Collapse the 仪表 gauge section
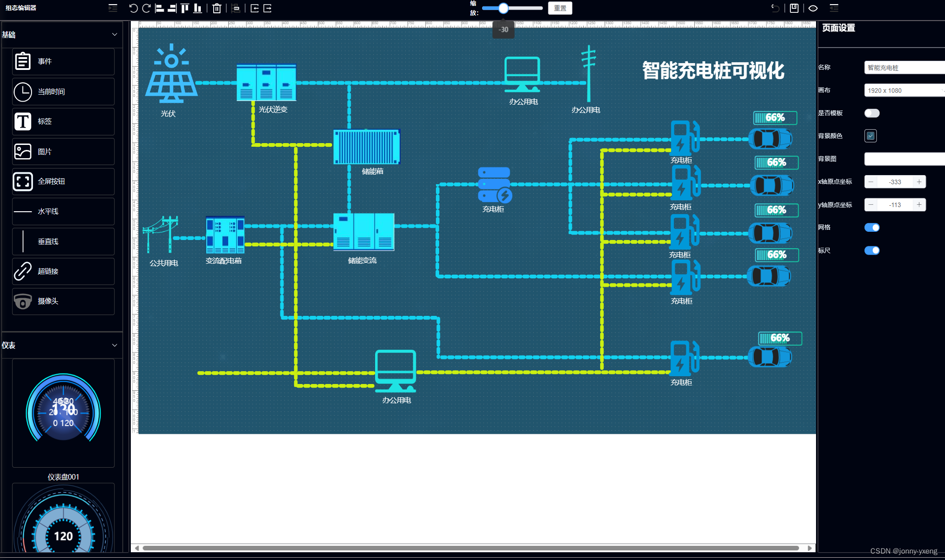Viewport: 945px width, 560px height. [114, 346]
